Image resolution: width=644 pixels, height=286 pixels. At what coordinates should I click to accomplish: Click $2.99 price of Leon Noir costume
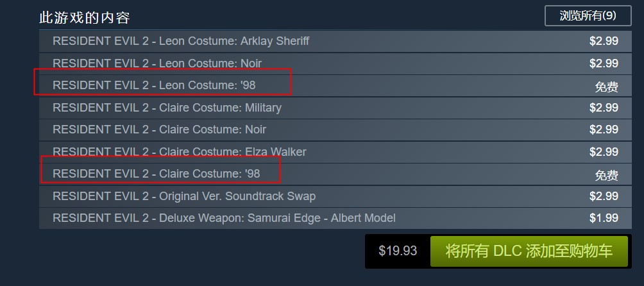(x=604, y=63)
